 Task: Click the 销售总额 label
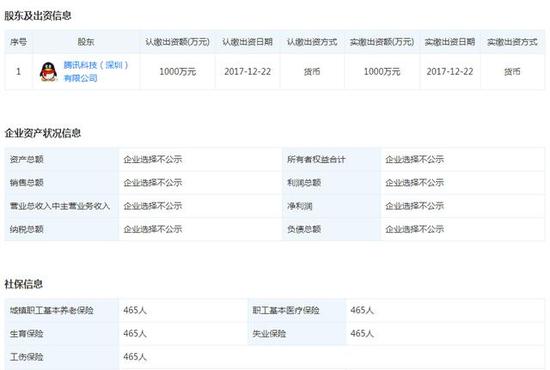coord(27,182)
